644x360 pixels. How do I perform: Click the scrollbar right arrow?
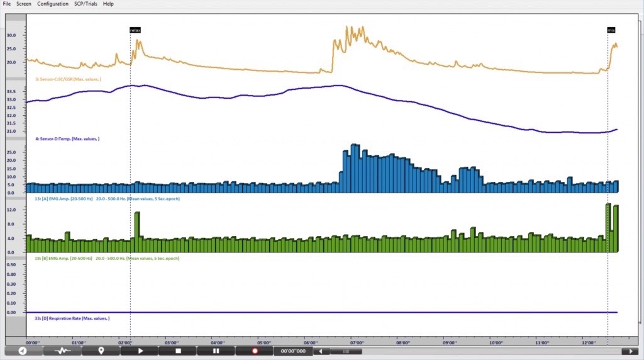(630, 351)
